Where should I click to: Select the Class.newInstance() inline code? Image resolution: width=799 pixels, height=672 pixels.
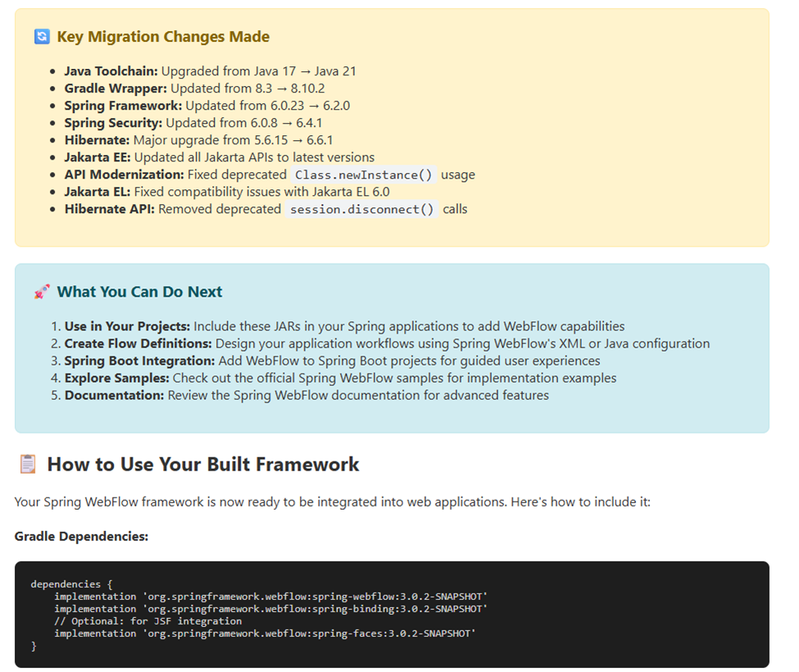coord(365,175)
